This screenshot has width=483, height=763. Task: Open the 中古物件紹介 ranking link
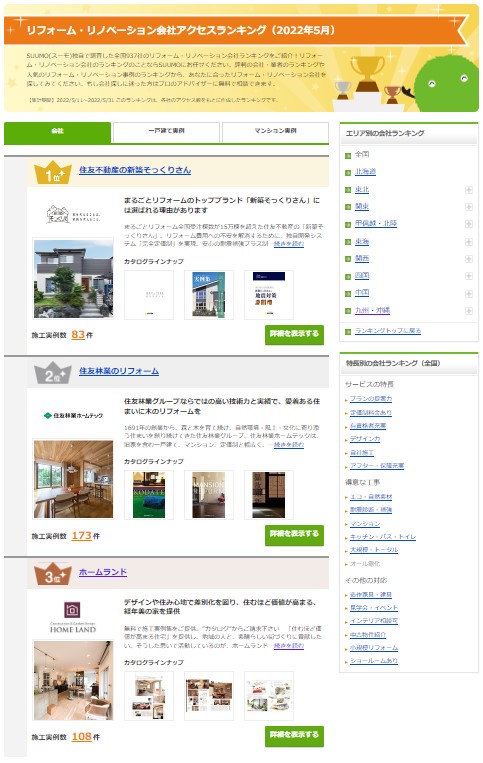point(368,635)
